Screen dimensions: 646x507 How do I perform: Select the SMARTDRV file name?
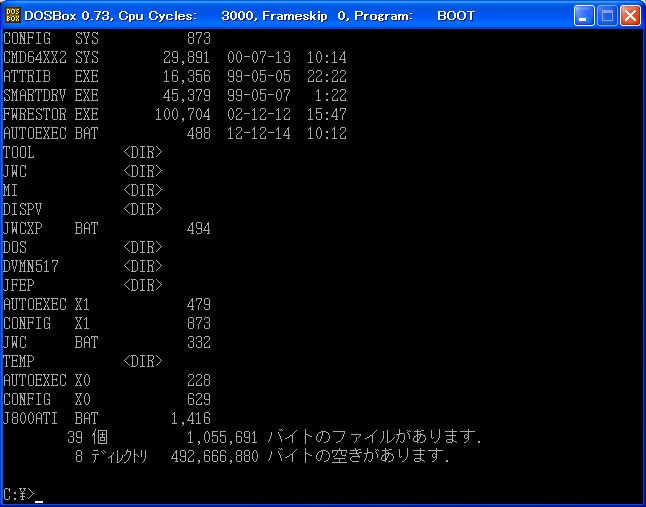[35, 96]
